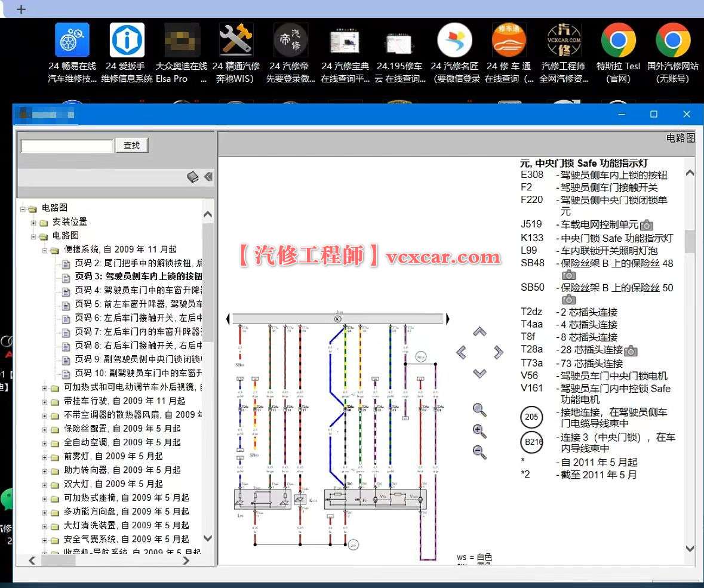Open 24 精通汽车 wrench icon on desktop

point(236,40)
